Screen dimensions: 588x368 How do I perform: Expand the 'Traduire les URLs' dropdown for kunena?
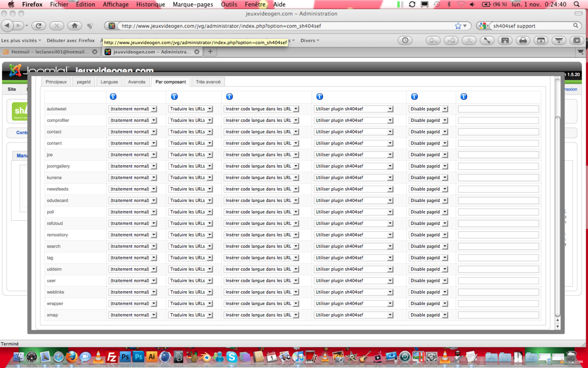coord(191,178)
